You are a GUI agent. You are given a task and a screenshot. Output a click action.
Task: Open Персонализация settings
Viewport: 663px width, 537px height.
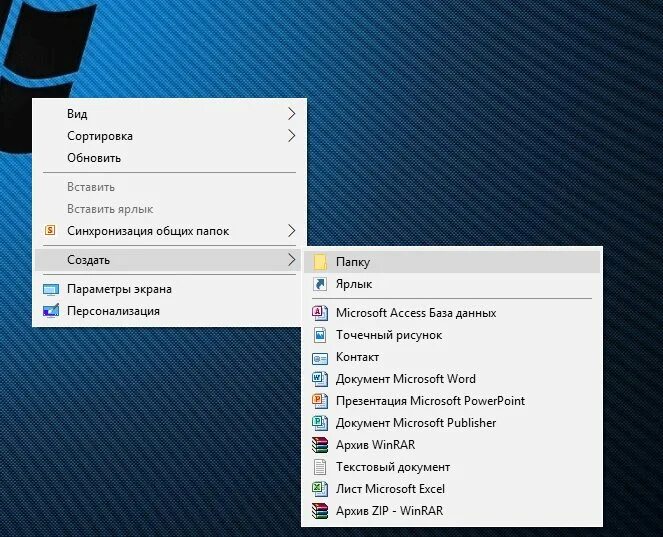click(x=169, y=311)
